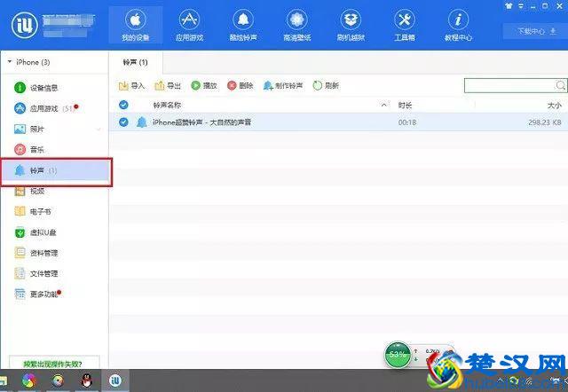The width and height of the screenshot is (568, 392).
Task: Open the QQ penguin in taskbar
Action: pyautogui.click(x=87, y=380)
